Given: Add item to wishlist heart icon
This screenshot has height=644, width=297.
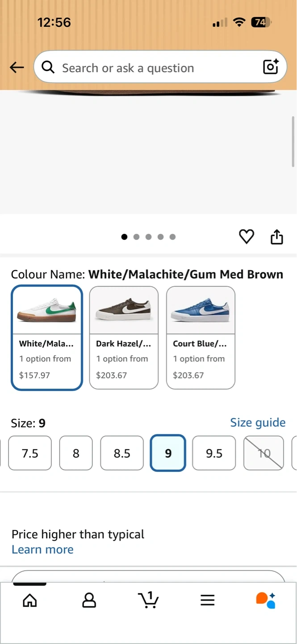Looking at the screenshot, I should tap(246, 237).
